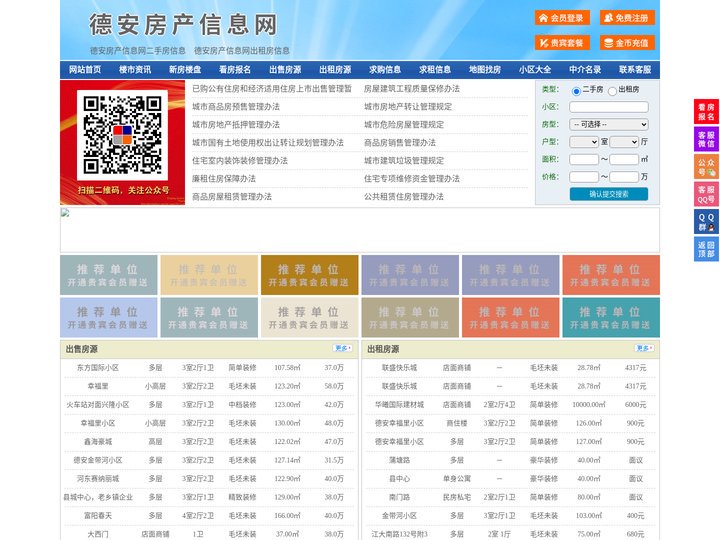The image size is (720, 540).
Task: Open 华穗国际建材城 rental listing
Action: [399, 405]
